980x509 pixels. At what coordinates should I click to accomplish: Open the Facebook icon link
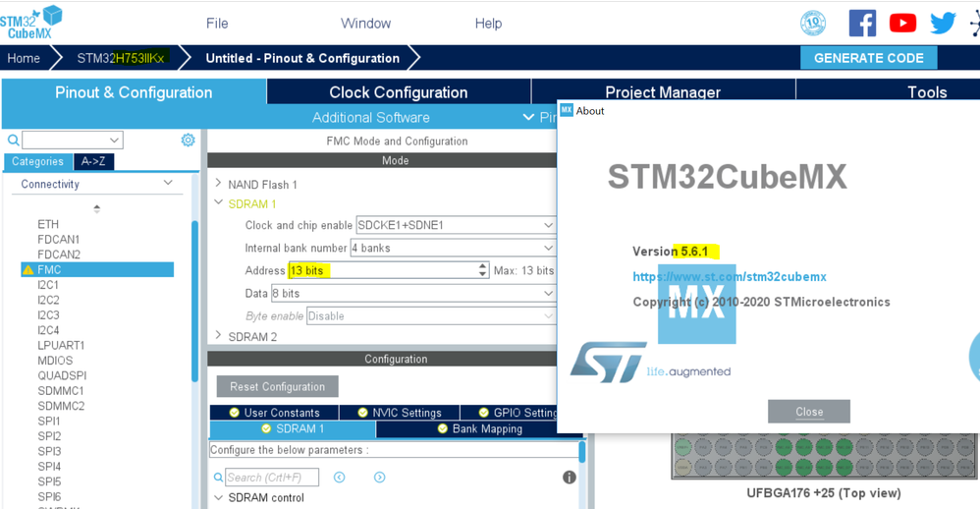coord(862,24)
